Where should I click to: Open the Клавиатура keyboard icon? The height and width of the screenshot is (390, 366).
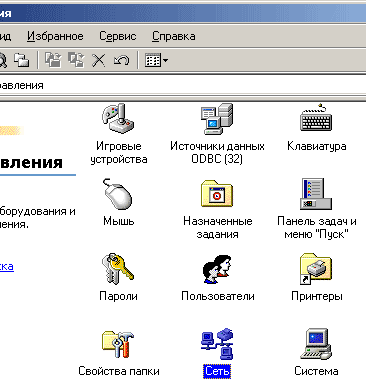pos(316,117)
